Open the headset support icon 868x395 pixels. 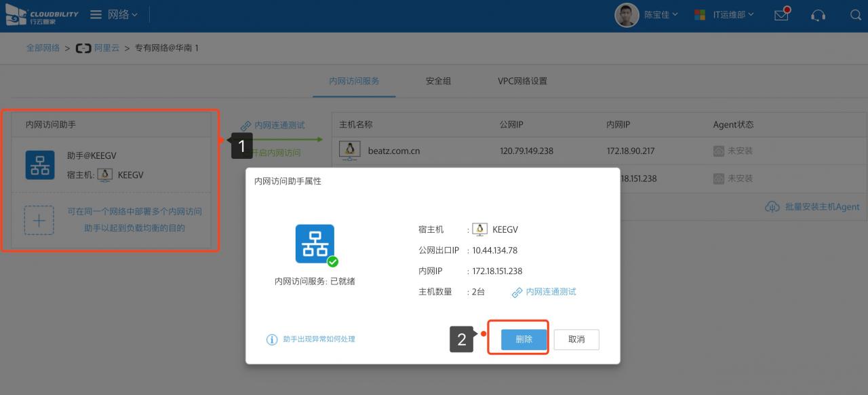pyautogui.click(x=818, y=15)
